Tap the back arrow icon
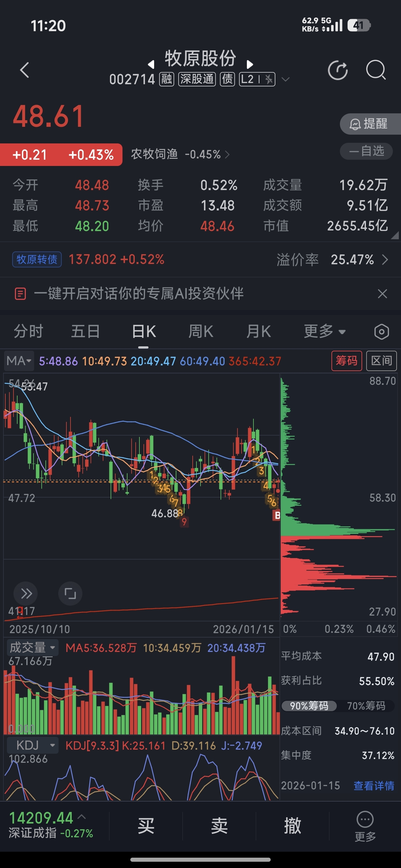 tap(25, 70)
